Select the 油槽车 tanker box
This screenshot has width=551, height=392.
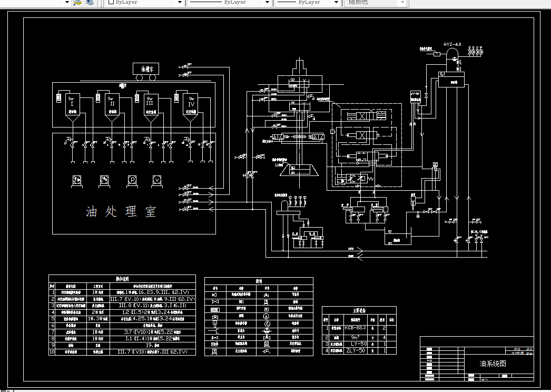[x=145, y=69]
